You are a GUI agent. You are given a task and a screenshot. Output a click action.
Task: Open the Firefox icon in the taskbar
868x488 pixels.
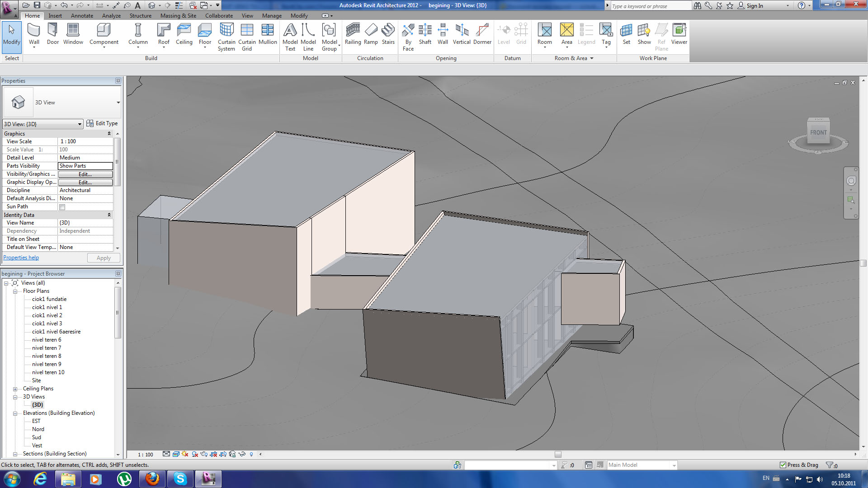(x=152, y=479)
